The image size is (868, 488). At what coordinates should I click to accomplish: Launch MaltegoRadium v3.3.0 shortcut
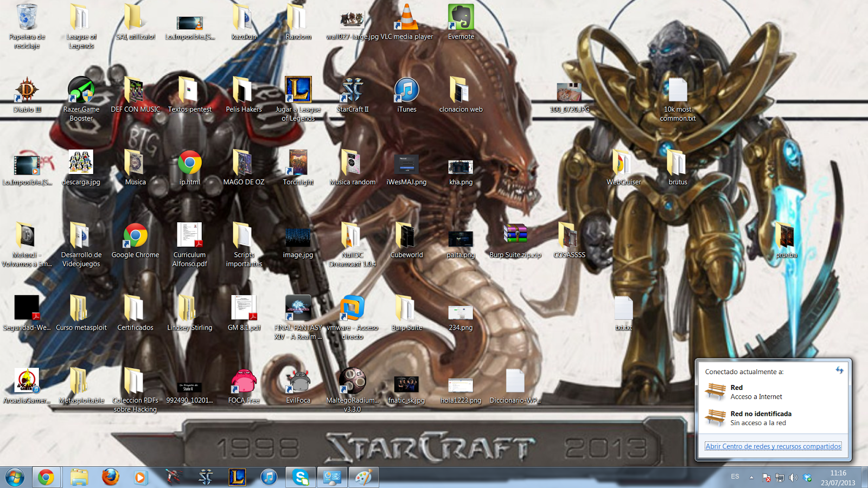(353, 390)
